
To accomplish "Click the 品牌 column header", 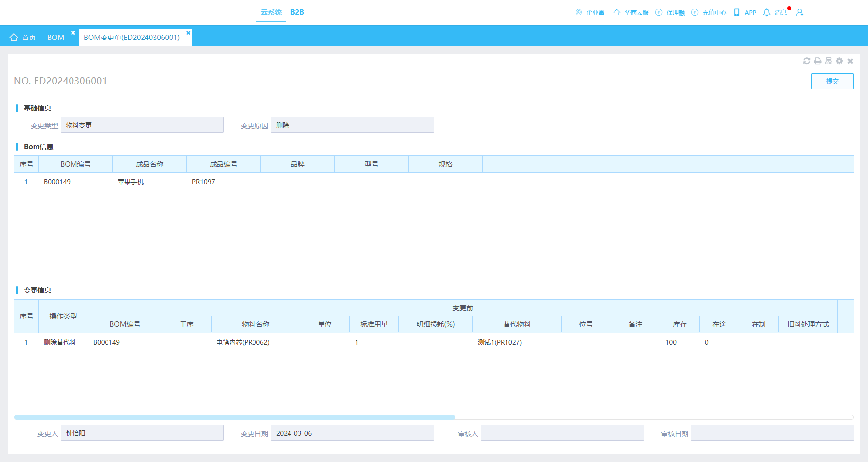I will click(x=298, y=164).
